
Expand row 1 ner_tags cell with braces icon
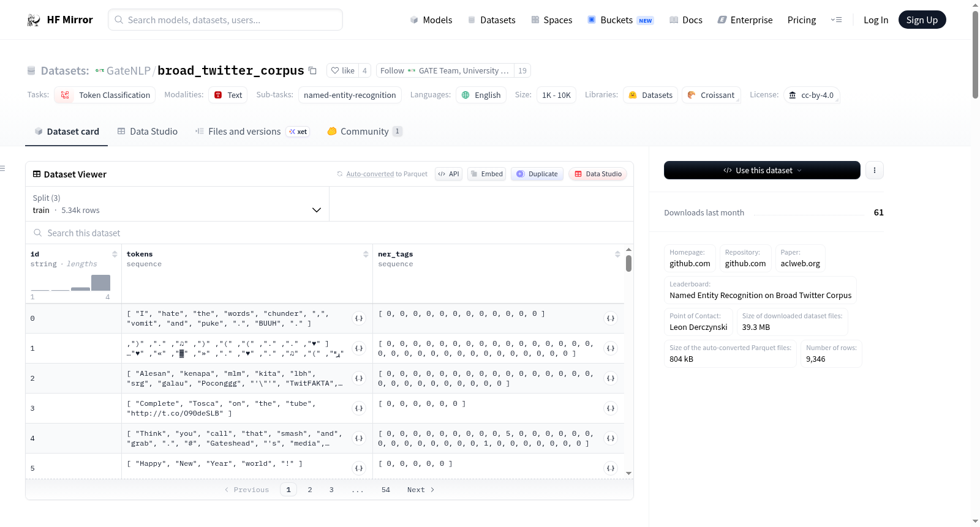611,348
